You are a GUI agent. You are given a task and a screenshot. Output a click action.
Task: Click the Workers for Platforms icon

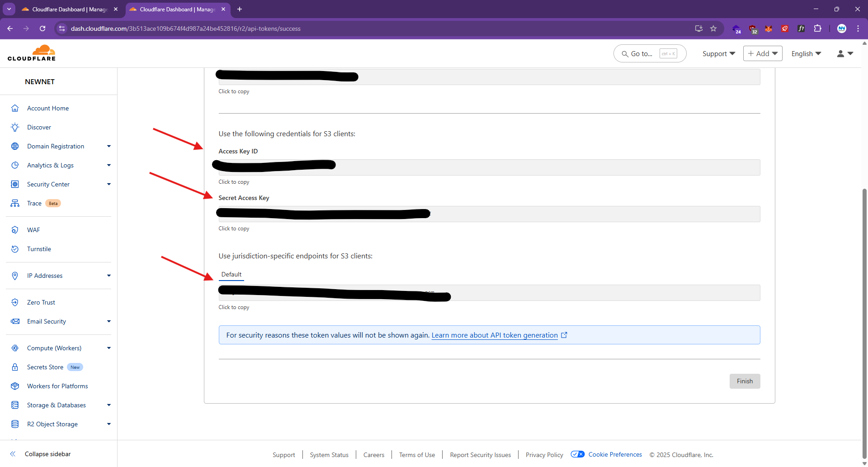(x=15, y=386)
